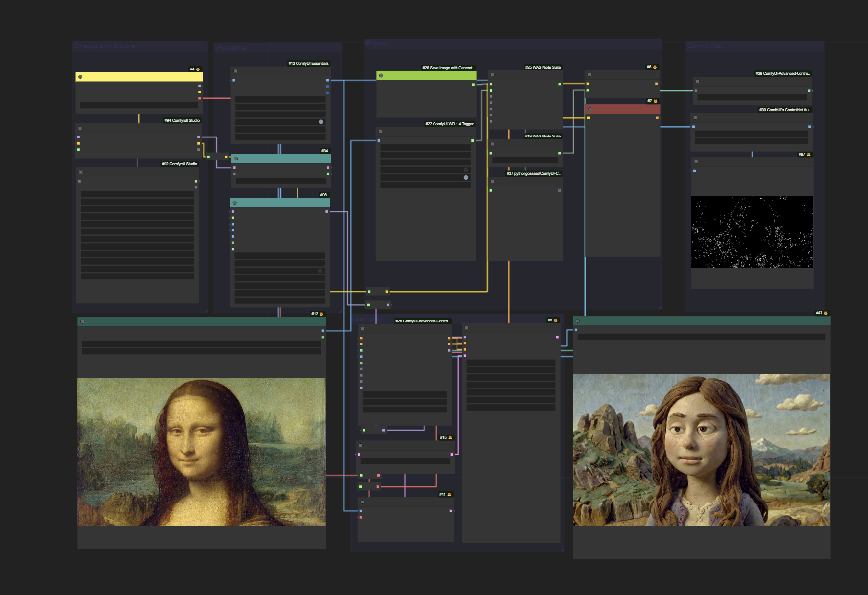Click the '#30 ComfyUI's ControlNet Au..' badge
The width and height of the screenshot is (868, 595).
[x=785, y=110]
